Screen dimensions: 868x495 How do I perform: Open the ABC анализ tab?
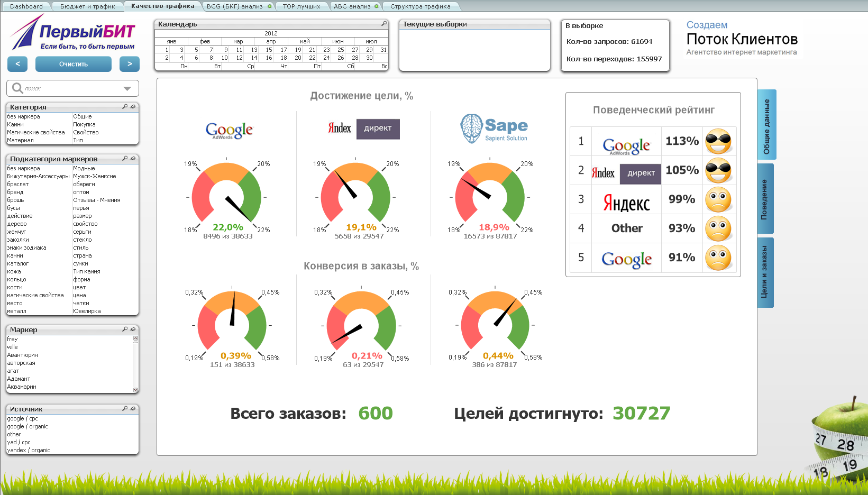pos(352,6)
